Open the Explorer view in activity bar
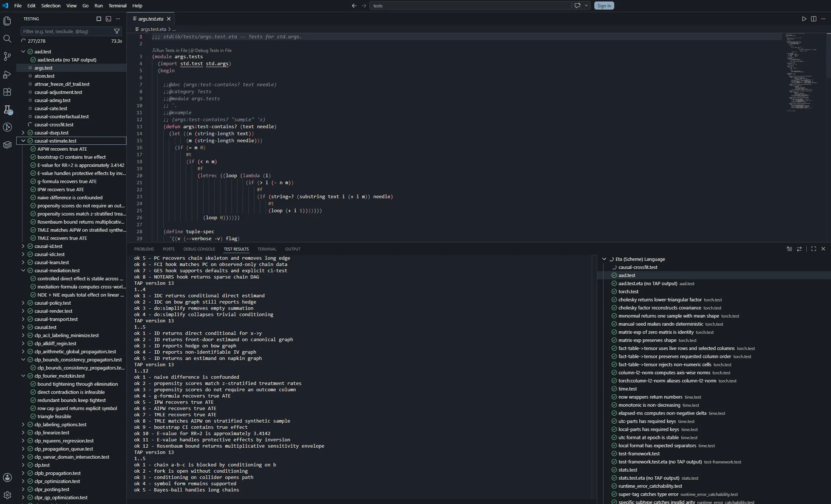The height and width of the screenshot is (504, 831). coord(7,21)
